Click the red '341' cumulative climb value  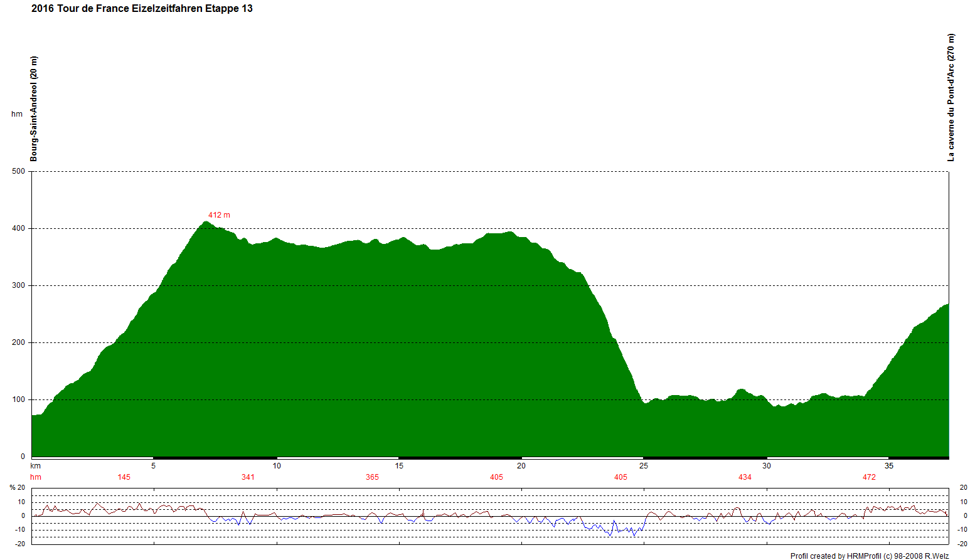click(x=248, y=477)
